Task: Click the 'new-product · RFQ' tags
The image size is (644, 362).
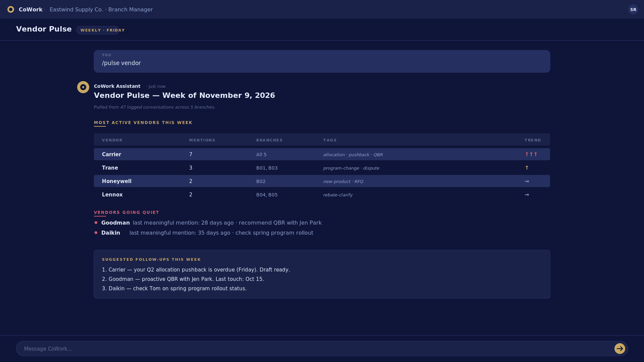Action: (x=343, y=181)
